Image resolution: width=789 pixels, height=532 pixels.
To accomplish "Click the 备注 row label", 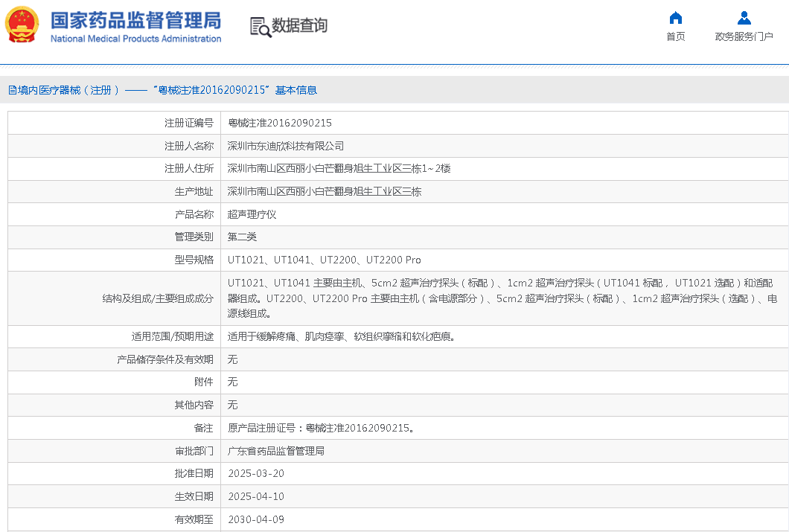I will point(204,428).
